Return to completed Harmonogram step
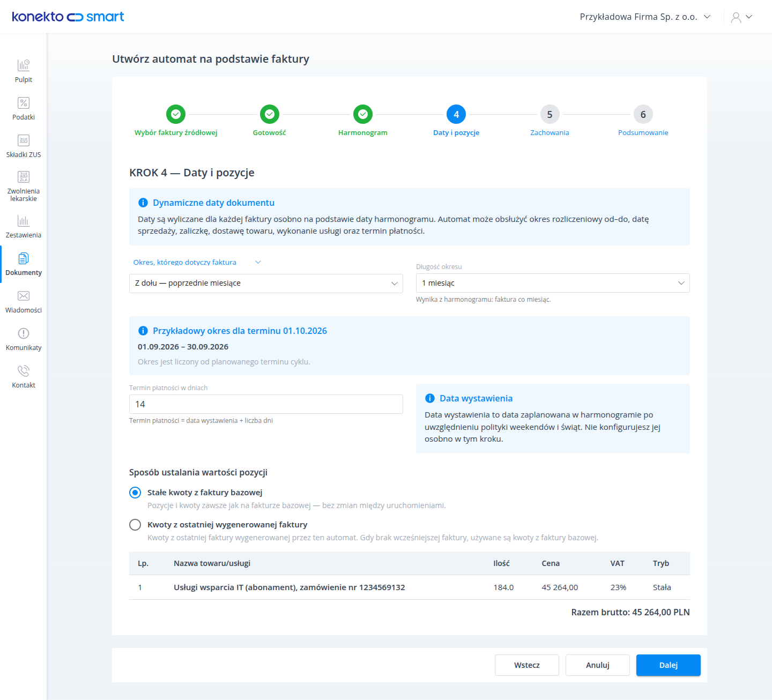The height and width of the screenshot is (700, 772). (363, 114)
